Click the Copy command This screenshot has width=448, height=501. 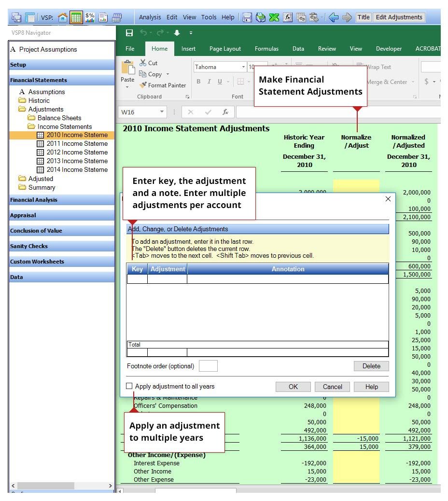click(x=151, y=74)
